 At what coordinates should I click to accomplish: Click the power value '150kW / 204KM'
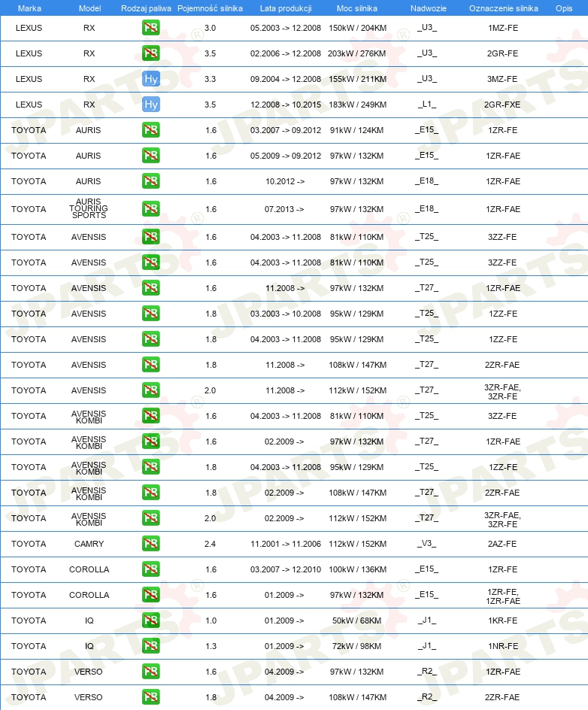[358, 28]
